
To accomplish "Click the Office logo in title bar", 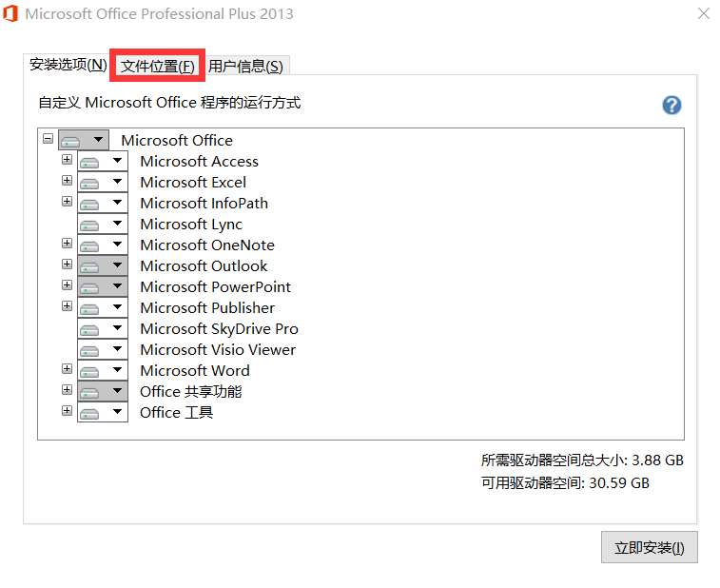I will (x=10, y=13).
